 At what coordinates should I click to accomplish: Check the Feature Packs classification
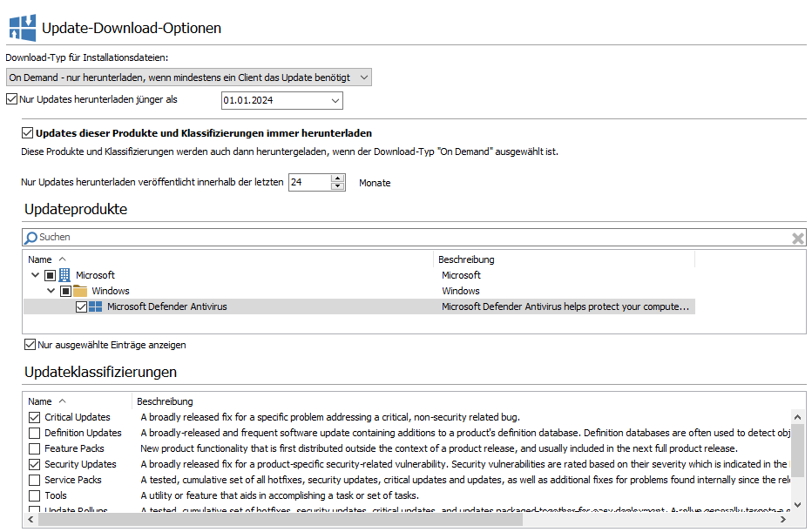click(34, 449)
